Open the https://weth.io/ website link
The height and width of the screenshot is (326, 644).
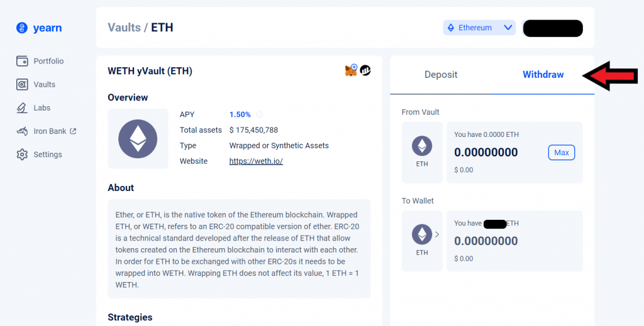click(x=256, y=161)
